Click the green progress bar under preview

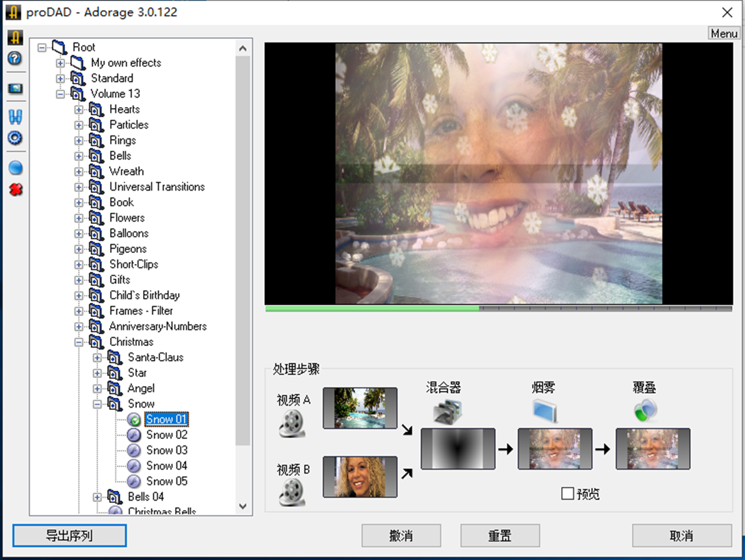(x=372, y=309)
